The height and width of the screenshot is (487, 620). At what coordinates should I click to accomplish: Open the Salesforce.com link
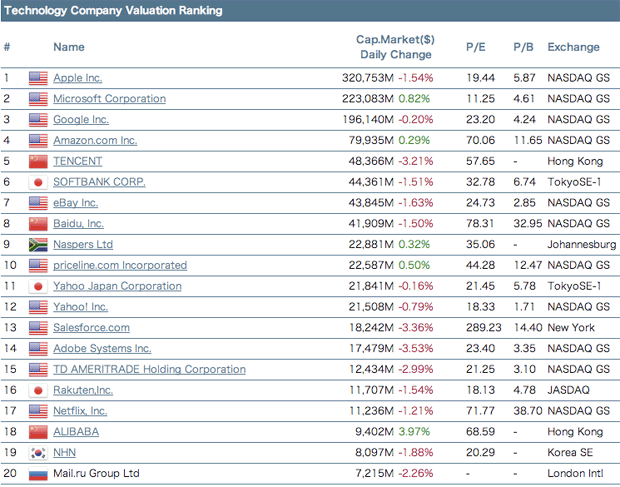pyautogui.click(x=91, y=328)
